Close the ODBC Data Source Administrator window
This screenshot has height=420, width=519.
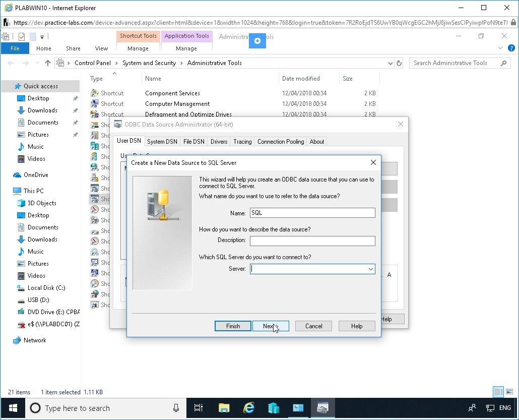(401, 124)
